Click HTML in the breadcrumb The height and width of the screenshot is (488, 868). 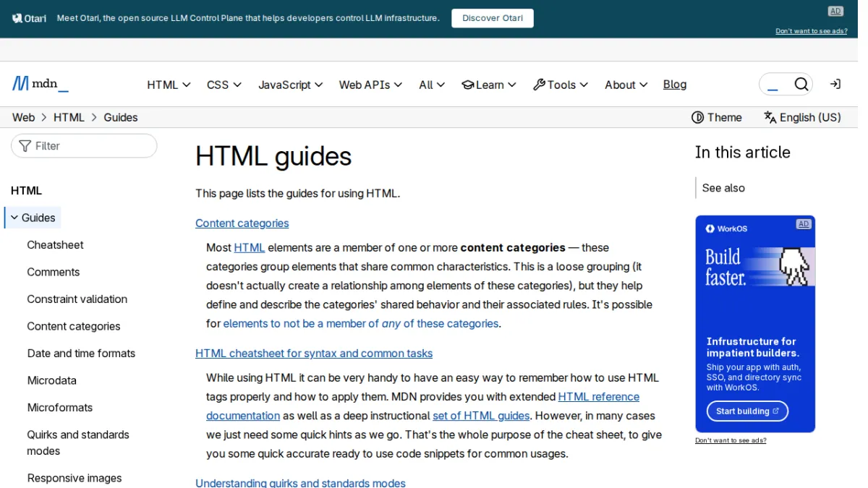(x=69, y=117)
